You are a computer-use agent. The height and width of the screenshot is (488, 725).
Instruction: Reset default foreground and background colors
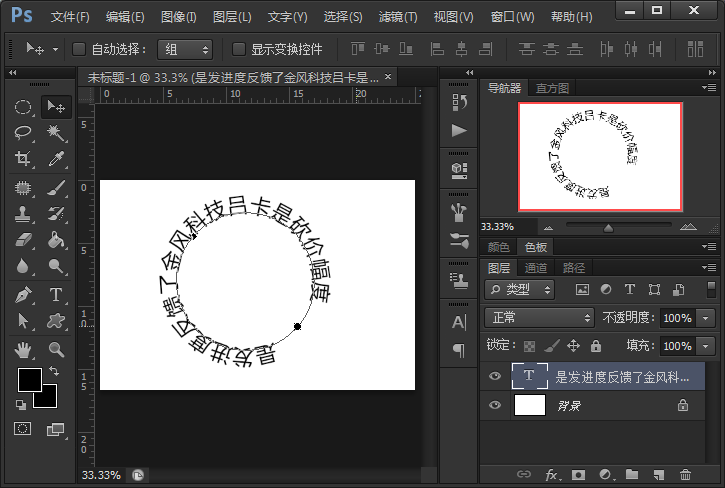pyautogui.click(x=21, y=405)
